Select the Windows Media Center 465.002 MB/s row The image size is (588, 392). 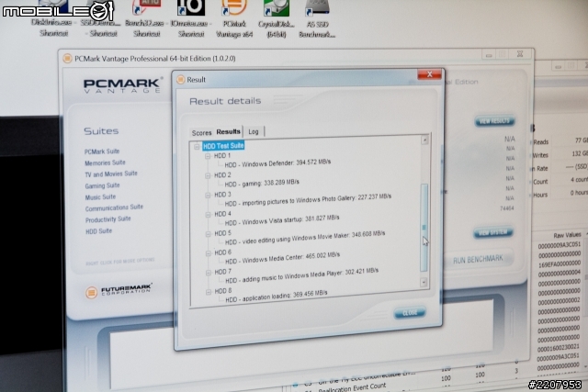tap(282, 258)
